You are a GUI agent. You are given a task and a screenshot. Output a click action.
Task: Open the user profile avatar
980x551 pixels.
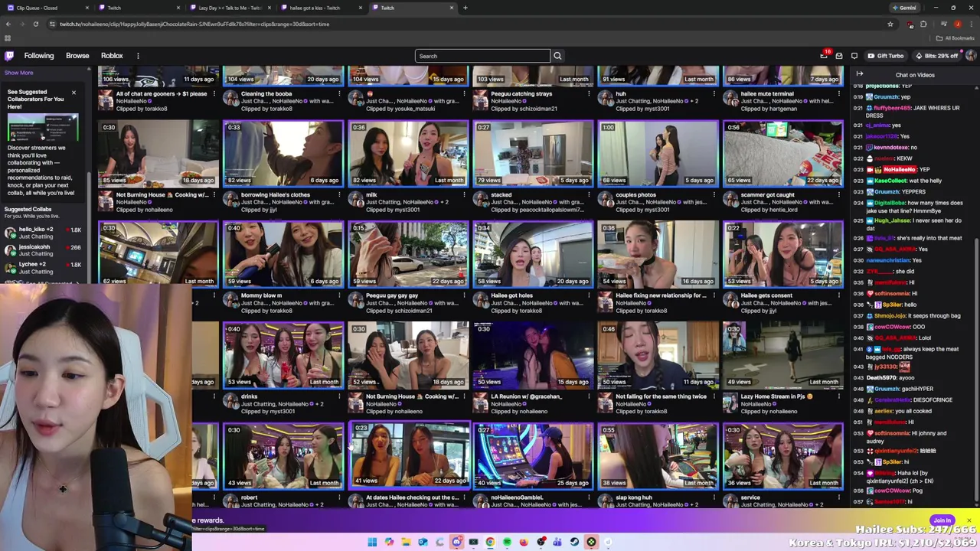(x=970, y=56)
